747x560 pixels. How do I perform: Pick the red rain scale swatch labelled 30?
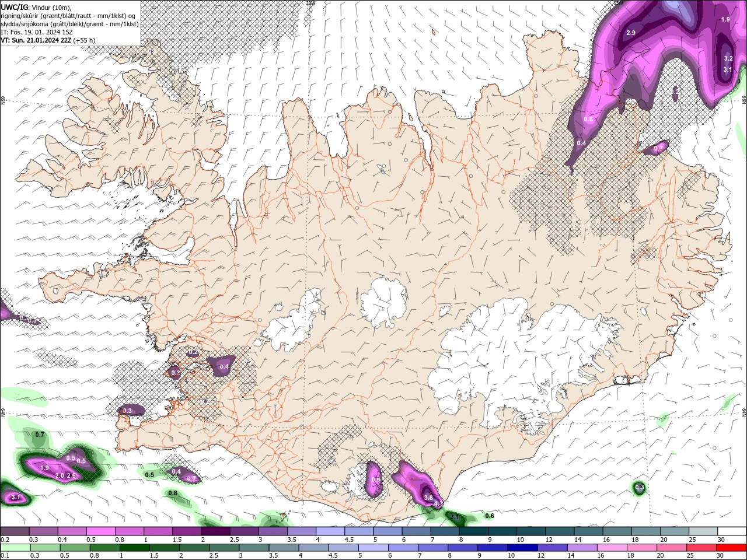click(x=731, y=548)
